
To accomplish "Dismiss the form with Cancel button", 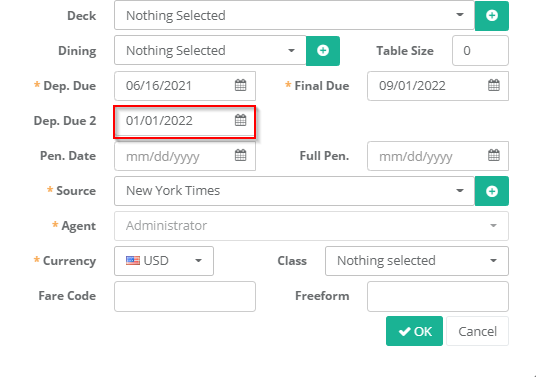I will [477, 331].
